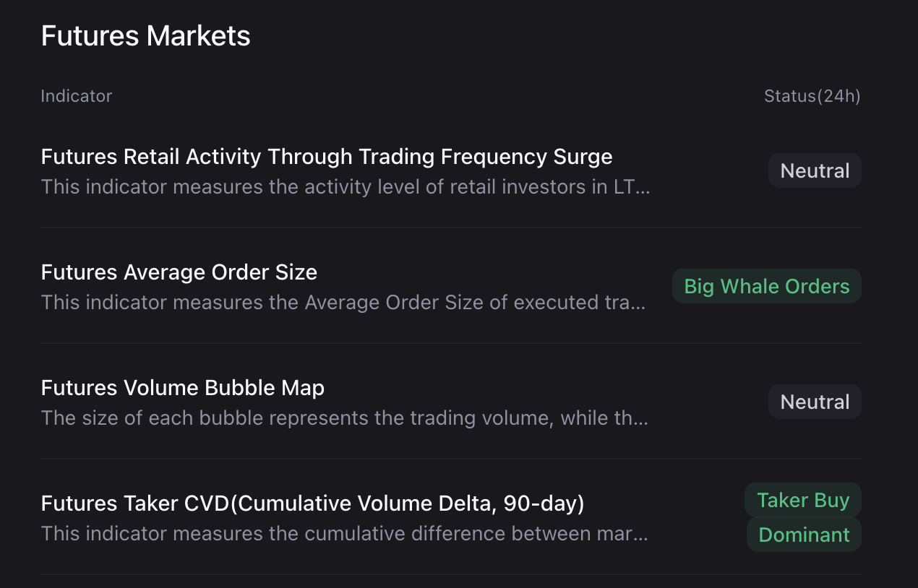918x588 pixels.
Task: Expand the cumulative difference description text
Action: (344, 533)
